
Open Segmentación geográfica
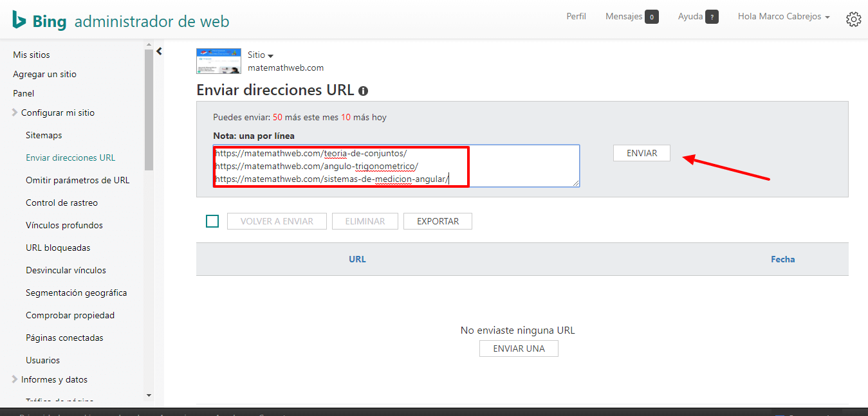(76, 293)
